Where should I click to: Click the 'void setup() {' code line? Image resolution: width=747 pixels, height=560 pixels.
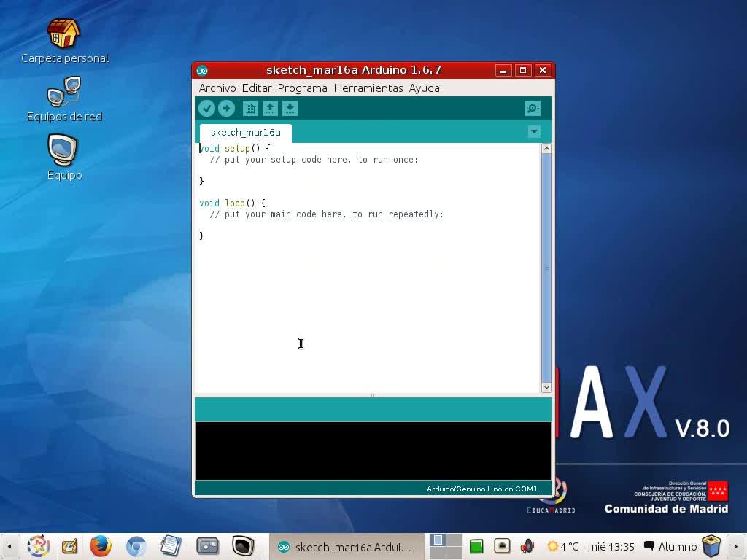click(235, 149)
